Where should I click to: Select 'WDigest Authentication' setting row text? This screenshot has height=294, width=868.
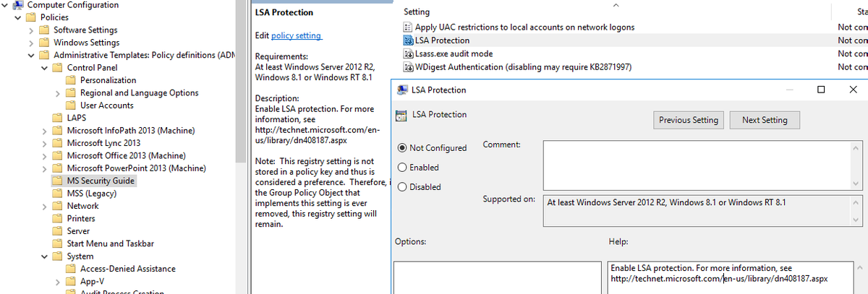point(523,66)
